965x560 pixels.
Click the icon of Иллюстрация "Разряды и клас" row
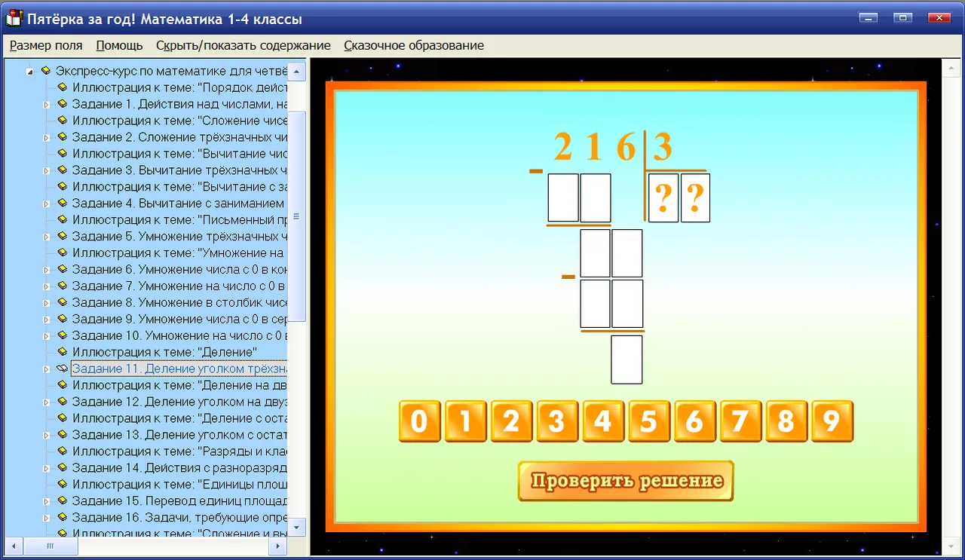pyautogui.click(x=63, y=451)
